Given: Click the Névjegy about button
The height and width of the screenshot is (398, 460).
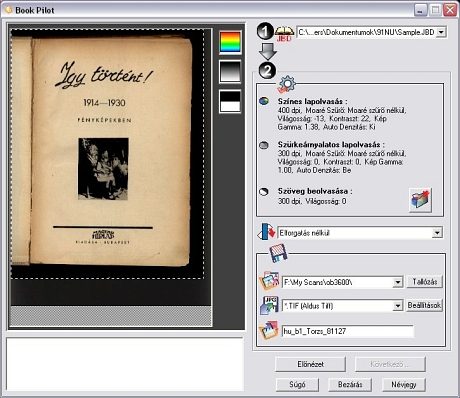Looking at the screenshot, I should pyautogui.click(x=404, y=384).
